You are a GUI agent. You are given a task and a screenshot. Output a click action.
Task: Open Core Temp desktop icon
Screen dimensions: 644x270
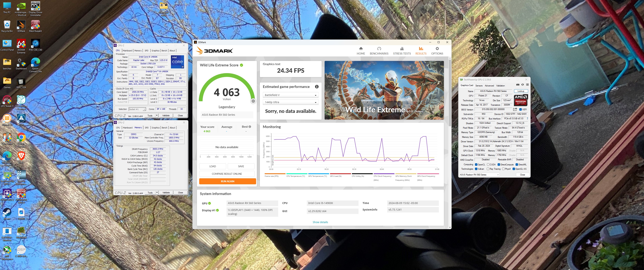(7, 139)
